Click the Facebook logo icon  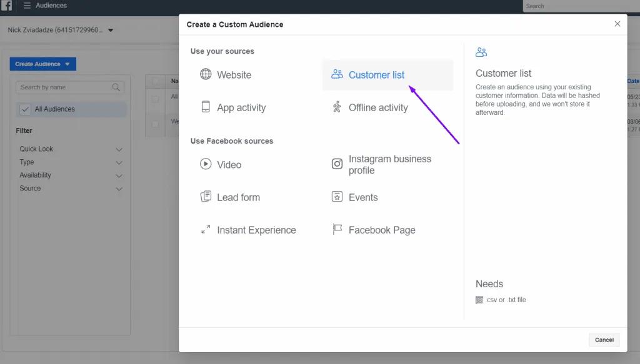click(x=6, y=5)
